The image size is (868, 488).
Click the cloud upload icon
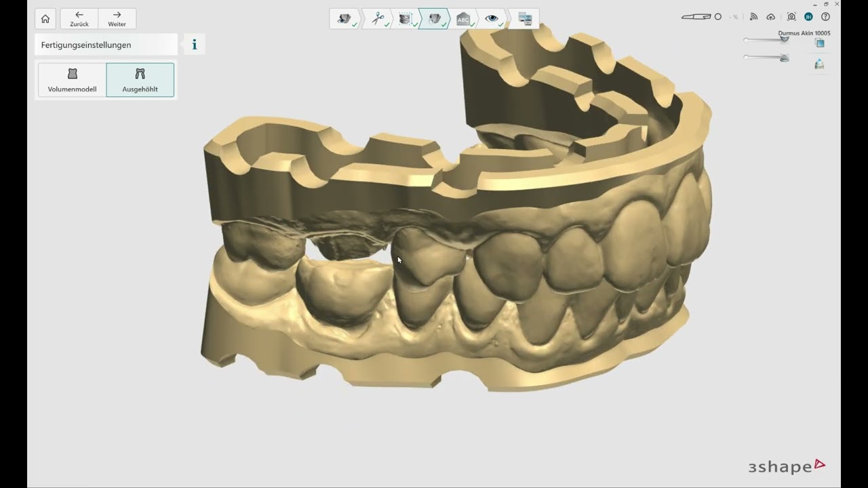(x=771, y=17)
